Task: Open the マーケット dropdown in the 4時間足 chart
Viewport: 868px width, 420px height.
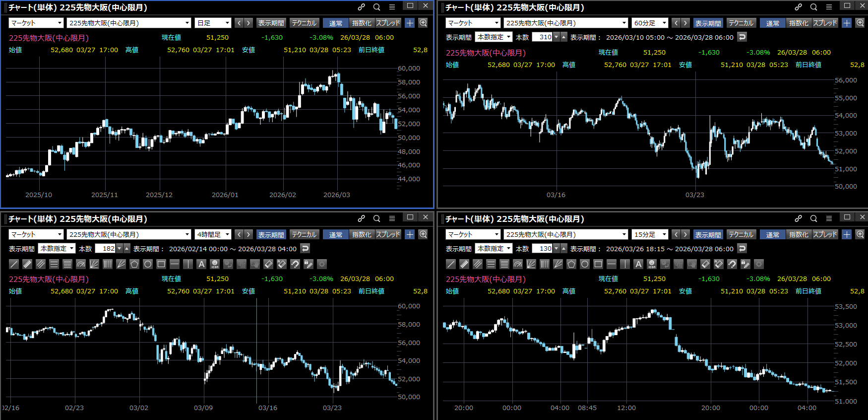Action: (x=36, y=234)
